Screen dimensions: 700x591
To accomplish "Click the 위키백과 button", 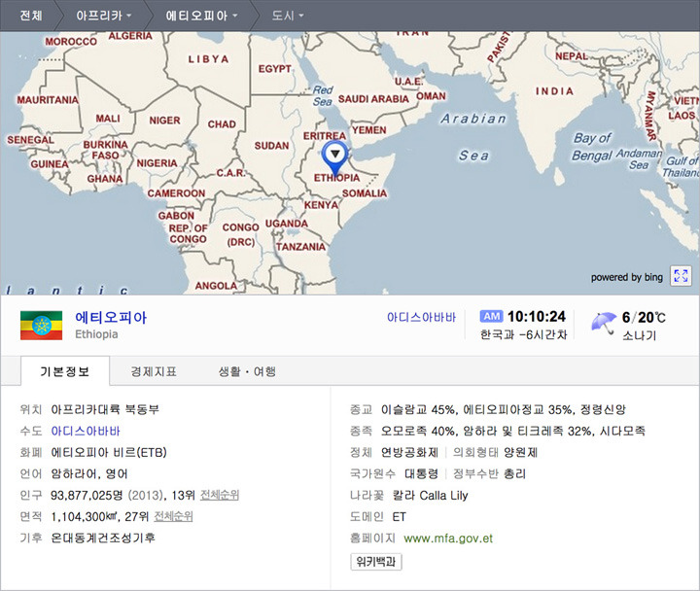I will (376, 561).
